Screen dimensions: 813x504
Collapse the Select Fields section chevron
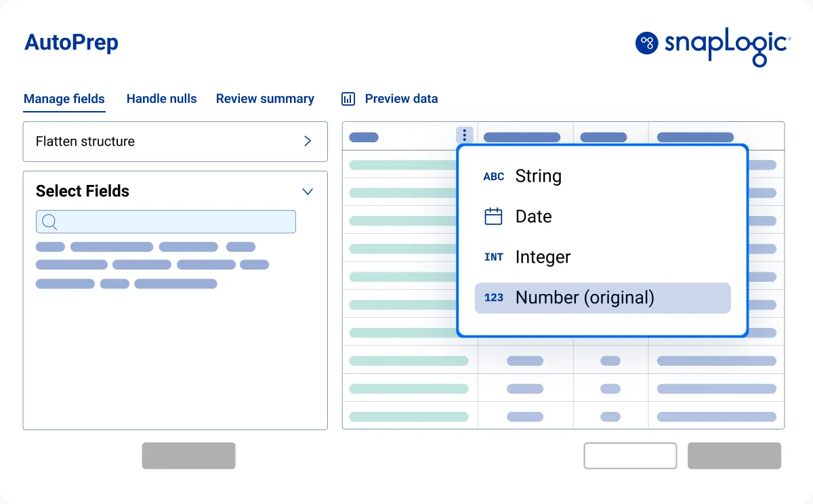(x=308, y=192)
